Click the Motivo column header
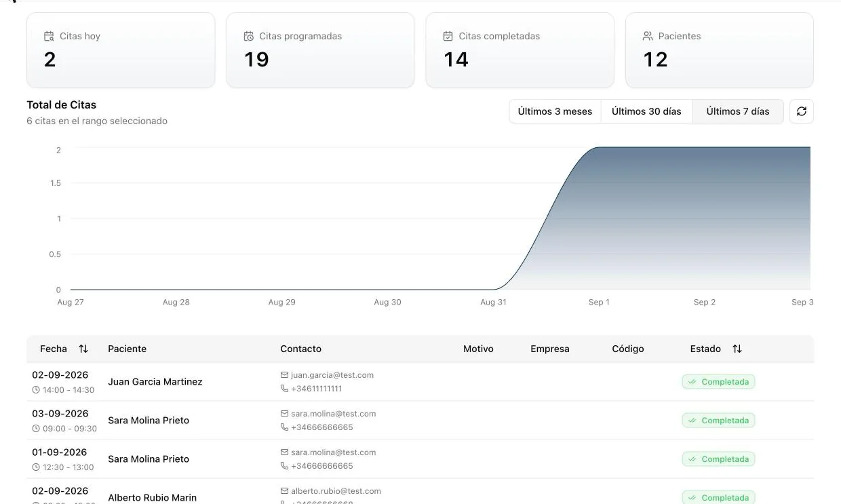 (x=478, y=349)
